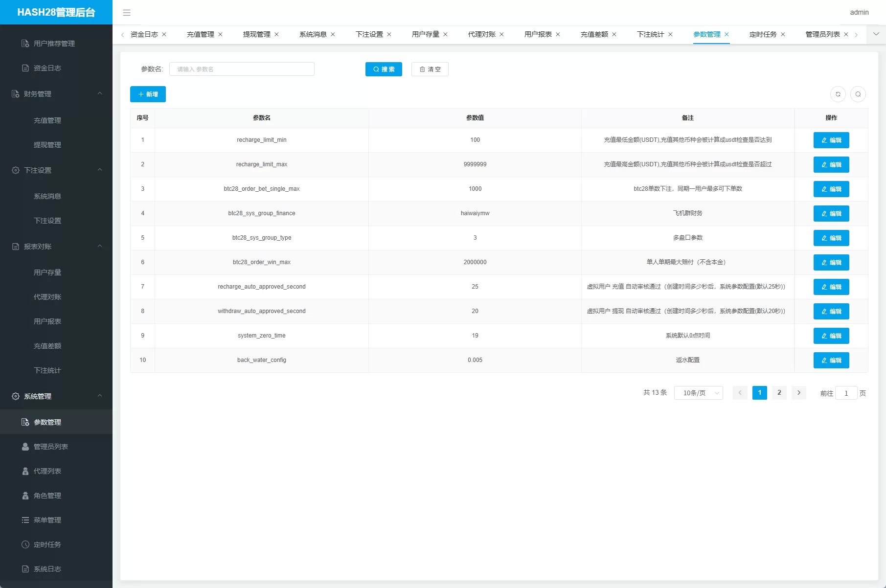Screen dimensions: 886x588
Task: Switch to the 代理对账 tab
Action: pos(481,34)
